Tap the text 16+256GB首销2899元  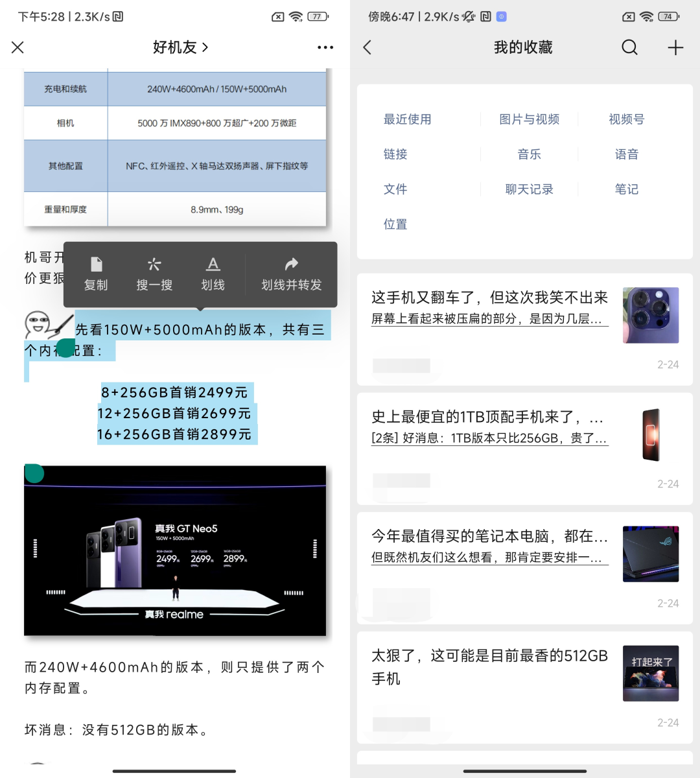click(174, 434)
